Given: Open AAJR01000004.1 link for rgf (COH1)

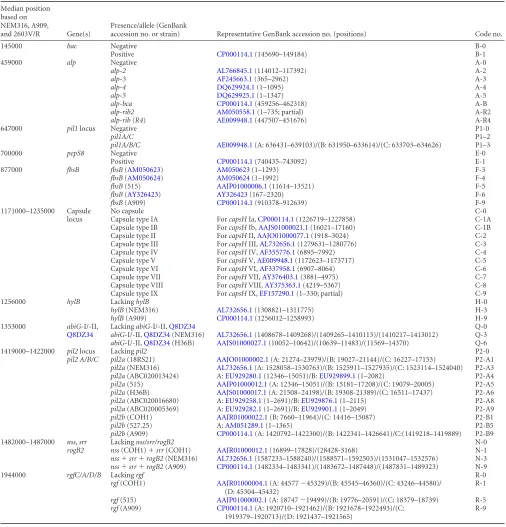Looking at the screenshot, I should click(x=242, y=483).
